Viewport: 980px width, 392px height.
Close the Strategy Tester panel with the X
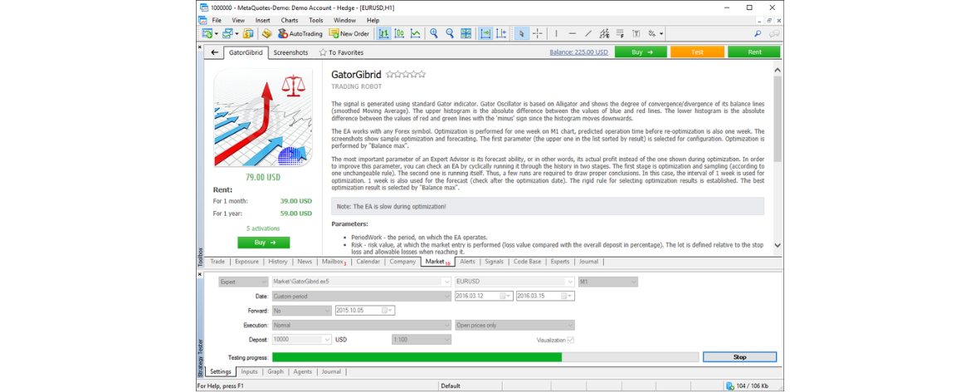(x=200, y=274)
